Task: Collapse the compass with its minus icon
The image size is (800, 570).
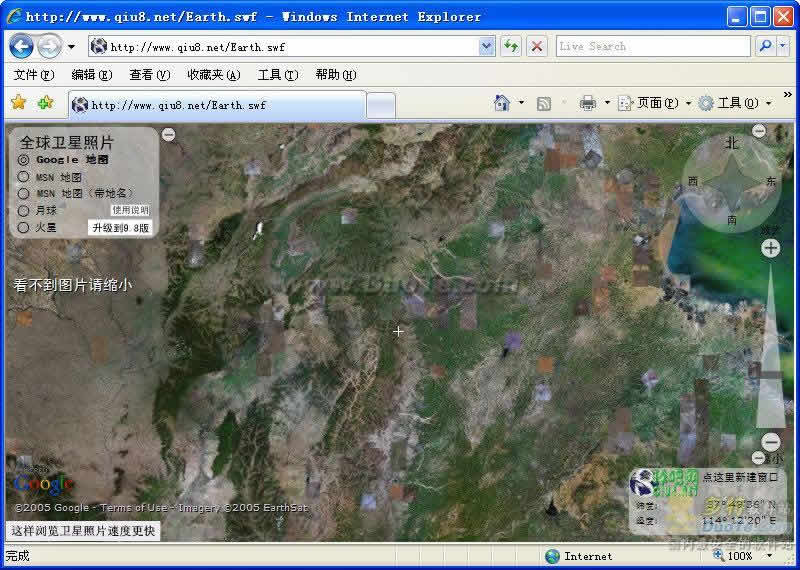Action: pos(759,131)
